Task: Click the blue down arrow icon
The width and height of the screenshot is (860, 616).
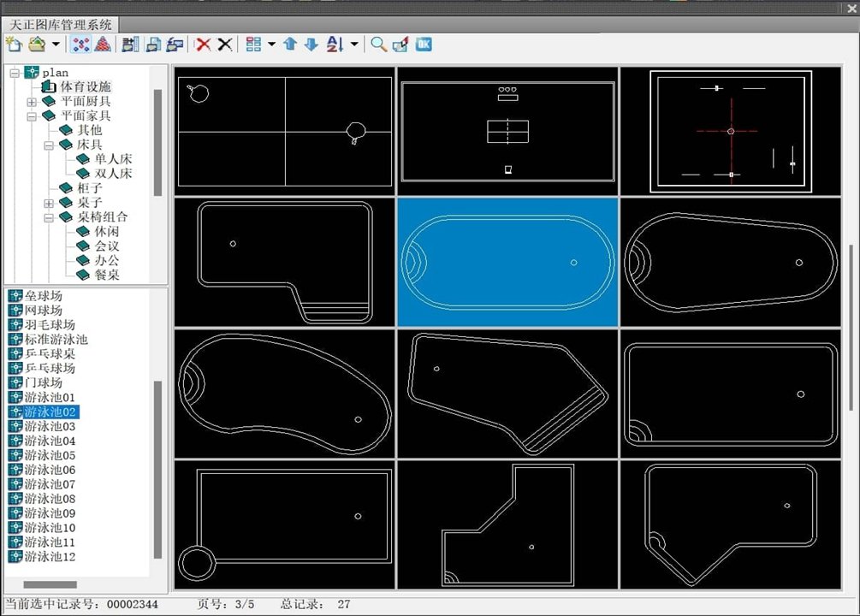Action: click(311, 44)
